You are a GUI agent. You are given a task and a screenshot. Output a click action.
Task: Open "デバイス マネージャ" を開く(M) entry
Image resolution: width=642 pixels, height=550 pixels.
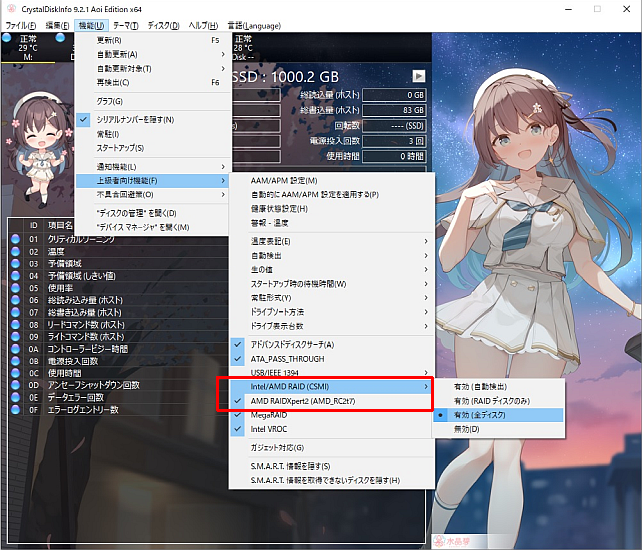[153, 227]
